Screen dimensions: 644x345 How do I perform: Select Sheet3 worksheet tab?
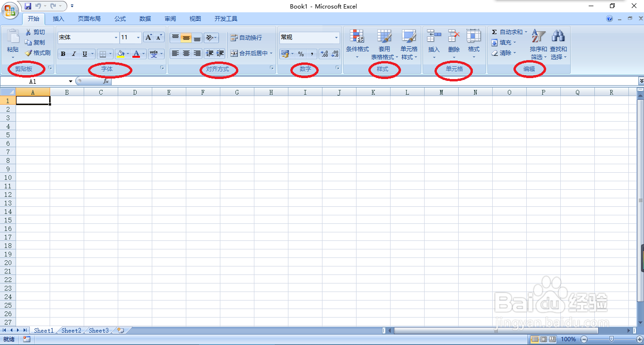coord(99,330)
